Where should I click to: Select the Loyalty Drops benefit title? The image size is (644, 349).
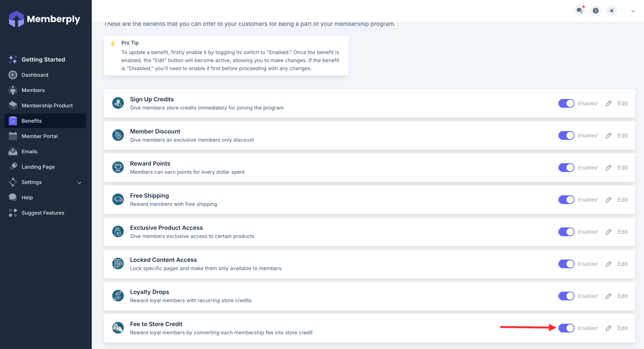[149, 292]
